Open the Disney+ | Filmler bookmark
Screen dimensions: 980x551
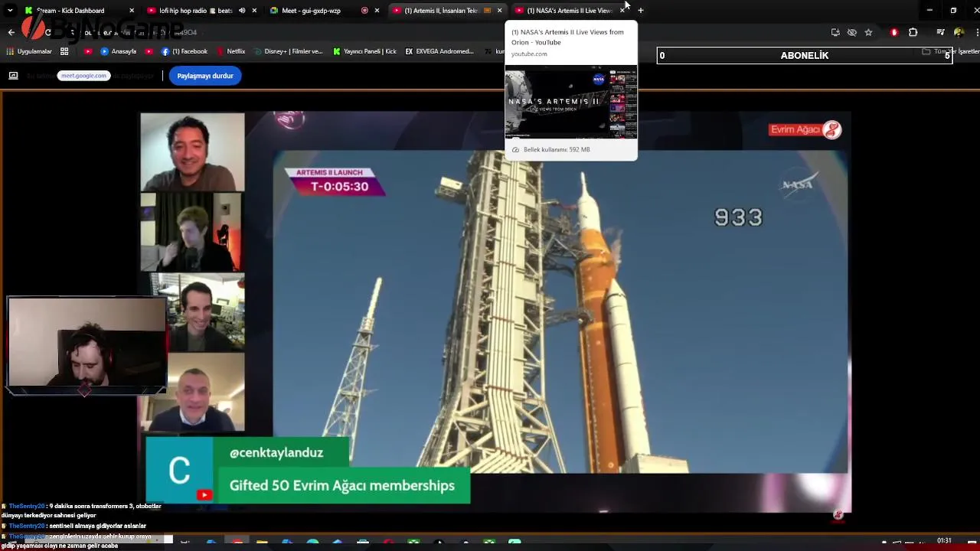pos(288,51)
